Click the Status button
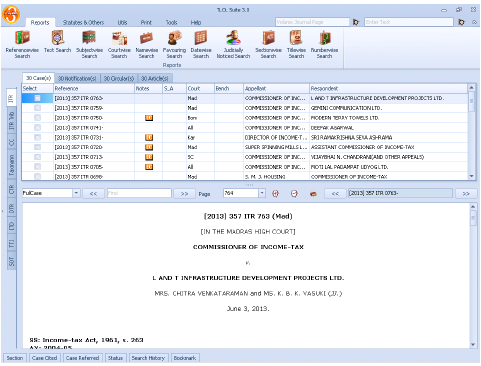481x366 pixels. (115, 358)
